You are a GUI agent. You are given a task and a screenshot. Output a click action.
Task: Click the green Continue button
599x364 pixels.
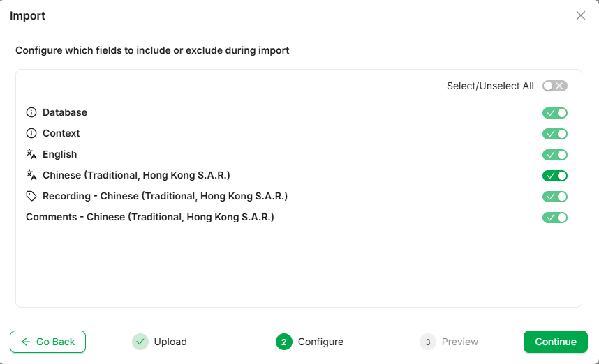point(556,342)
